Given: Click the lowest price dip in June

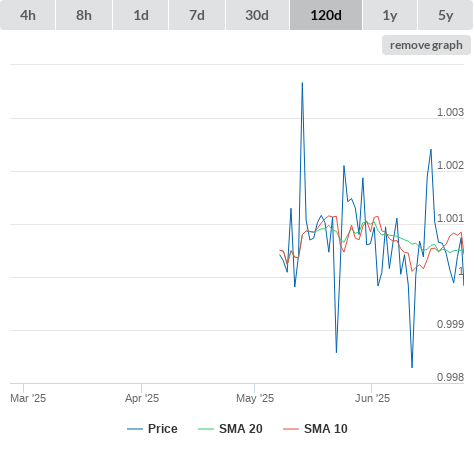Looking at the screenshot, I should tap(412, 367).
